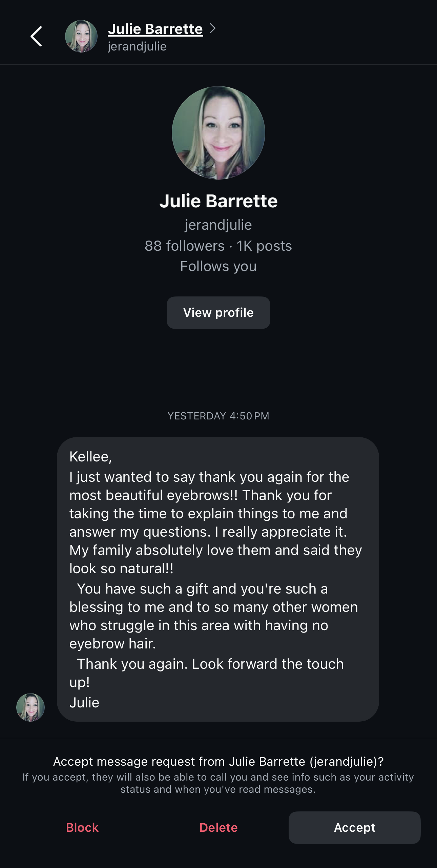Tap the bold Julie Barrette name under the photo

click(218, 201)
